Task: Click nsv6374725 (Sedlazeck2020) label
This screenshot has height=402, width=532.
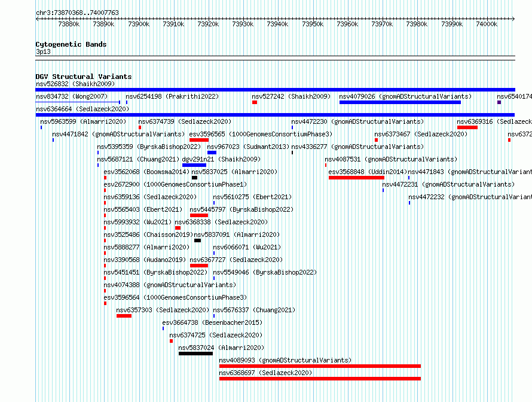Action: [x=216, y=335]
